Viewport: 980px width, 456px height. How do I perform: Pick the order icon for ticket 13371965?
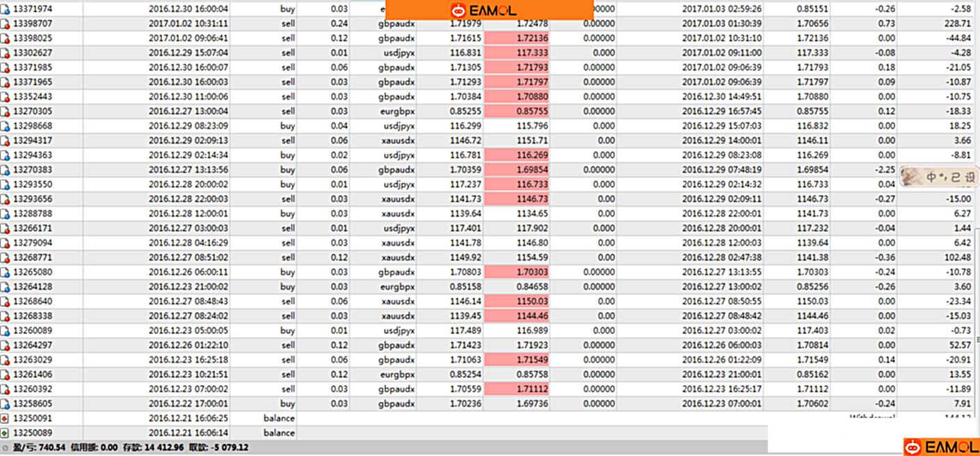point(5,82)
